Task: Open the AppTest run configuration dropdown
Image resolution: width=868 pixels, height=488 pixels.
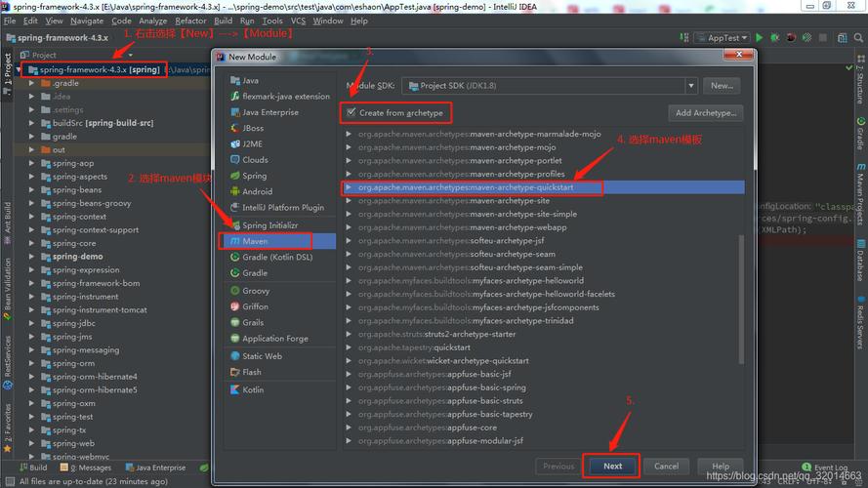Action: tap(723, 38)
